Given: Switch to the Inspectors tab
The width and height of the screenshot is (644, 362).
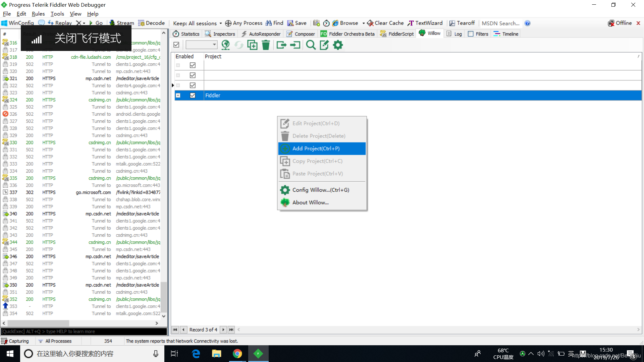Looking at the screenshot, I should [x=220, y=34].
